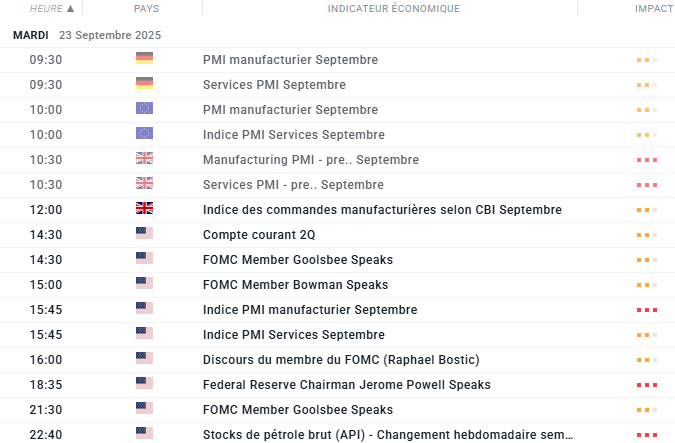This screenshot has height=443, width=675.
Task: Click US flag beside Stocks de pétrole brut
Action: [144, 434]
